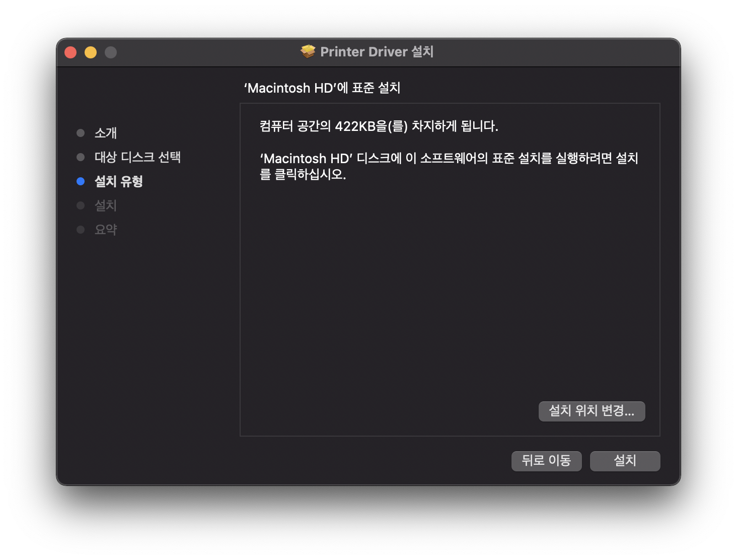Image resolution: width=737 pixels, height=560 pixels.
Task: Minimize the installer with the yellow button
Action: (x=91, y=52)
